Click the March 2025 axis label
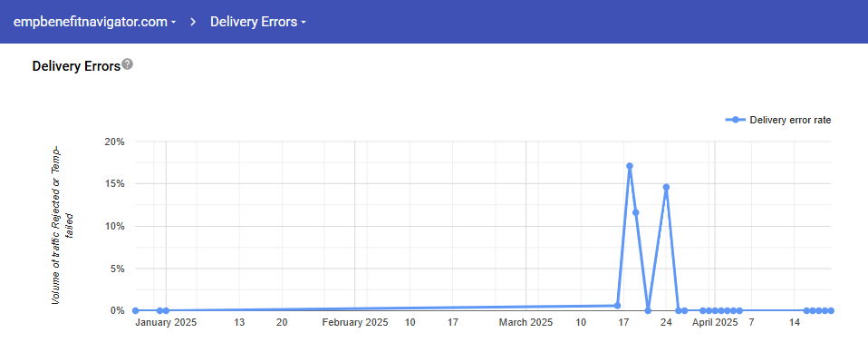 point(526,323)
